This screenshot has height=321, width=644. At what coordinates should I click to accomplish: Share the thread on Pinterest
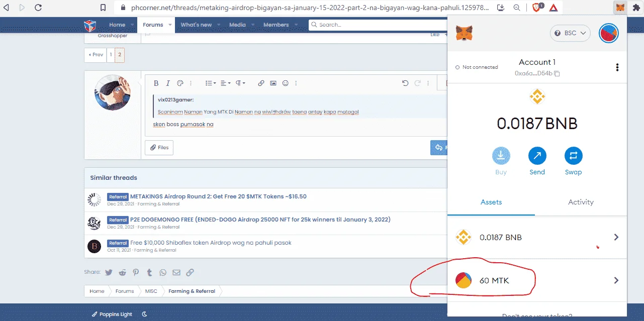[136, 272]
